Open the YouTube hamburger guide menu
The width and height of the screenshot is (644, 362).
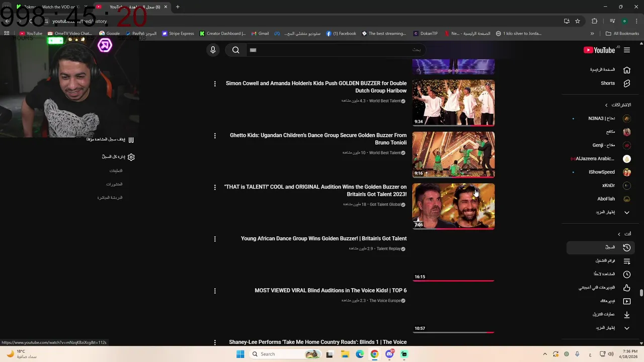pos(627,50)
